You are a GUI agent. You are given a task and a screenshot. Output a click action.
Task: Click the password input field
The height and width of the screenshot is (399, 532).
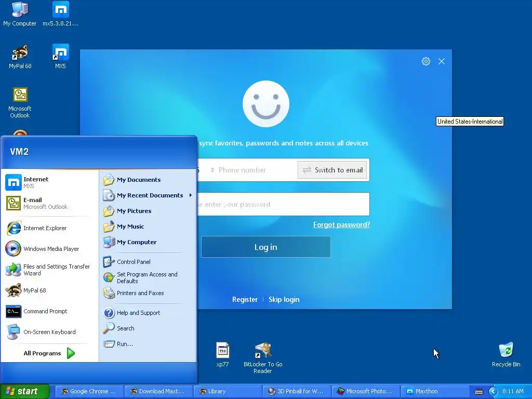point(283,204)
